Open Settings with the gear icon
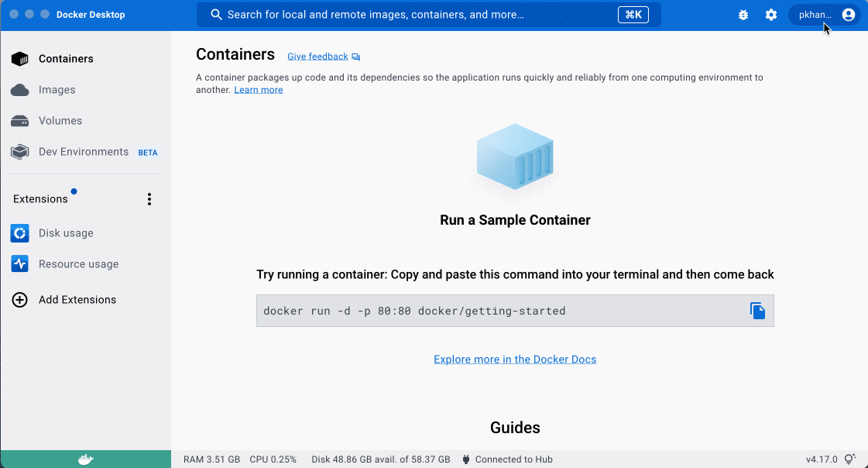 [x=771, y=15]
